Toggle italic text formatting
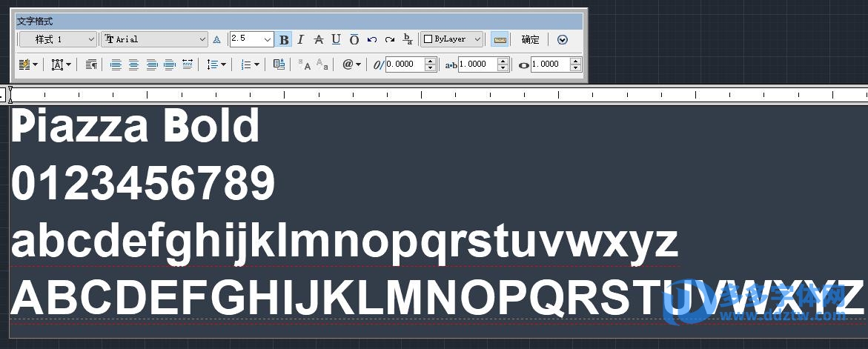The image size is (868, 349). tap(301, 40)
